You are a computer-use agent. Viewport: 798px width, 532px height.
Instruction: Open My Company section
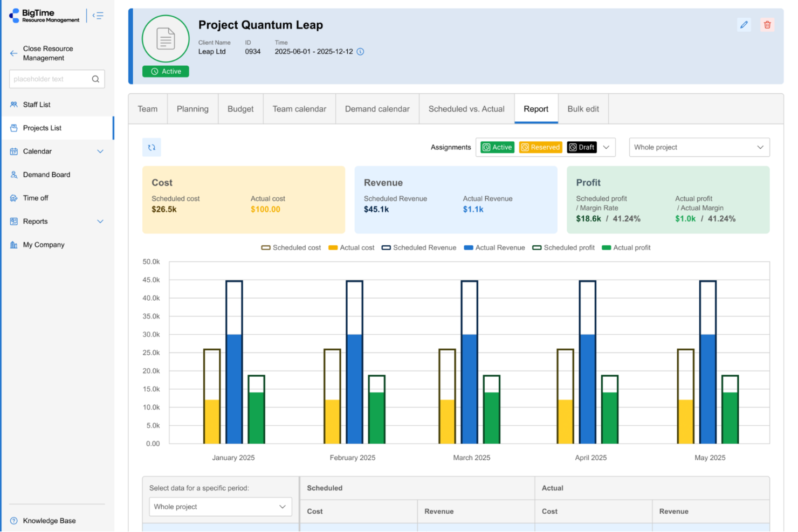tap(43, 244)
